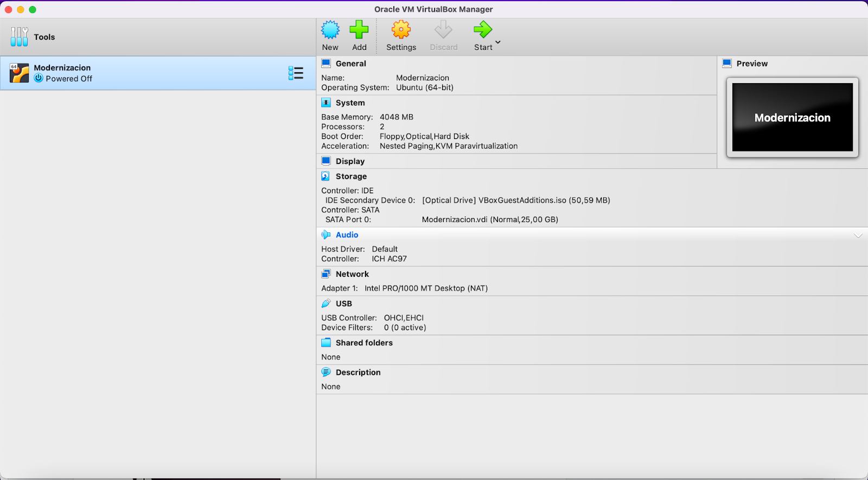Click the System section chip icon
Screen dimensions: 868x480
coord(326,103)
